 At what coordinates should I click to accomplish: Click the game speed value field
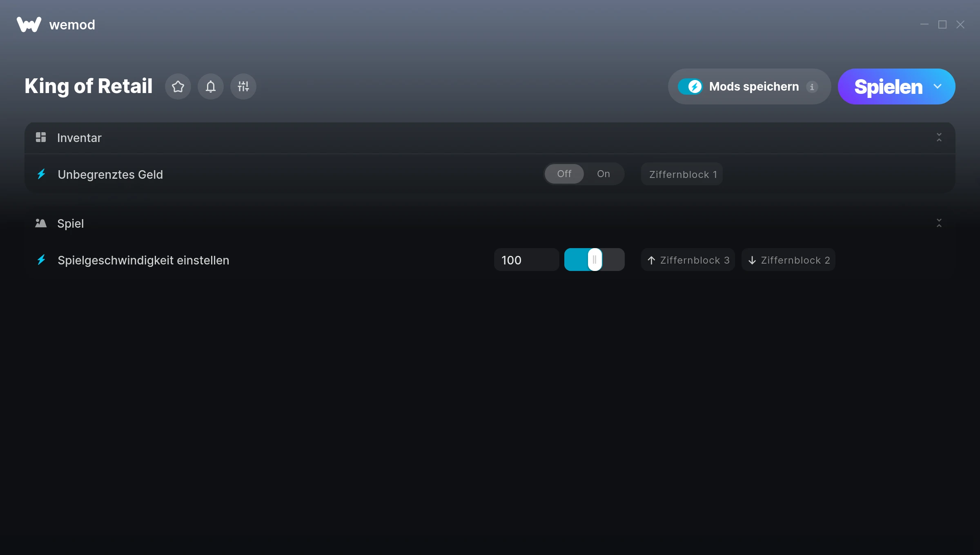click(526, 260)
